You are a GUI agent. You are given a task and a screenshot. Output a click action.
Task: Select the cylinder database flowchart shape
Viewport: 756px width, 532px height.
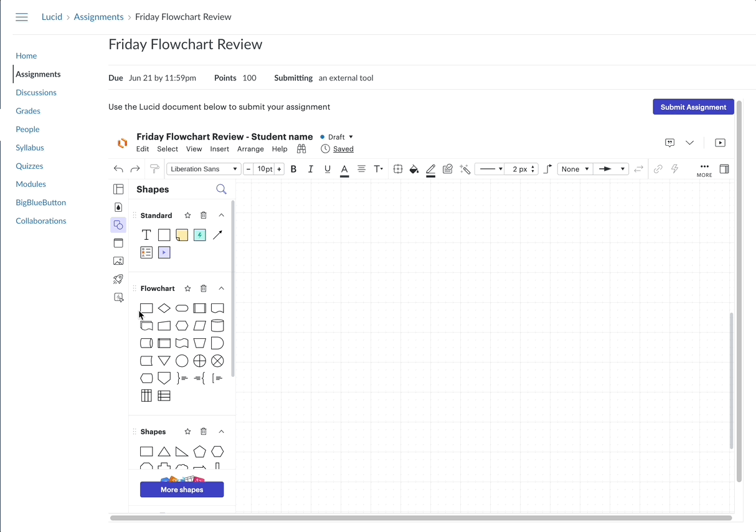[x=217, y=326]
